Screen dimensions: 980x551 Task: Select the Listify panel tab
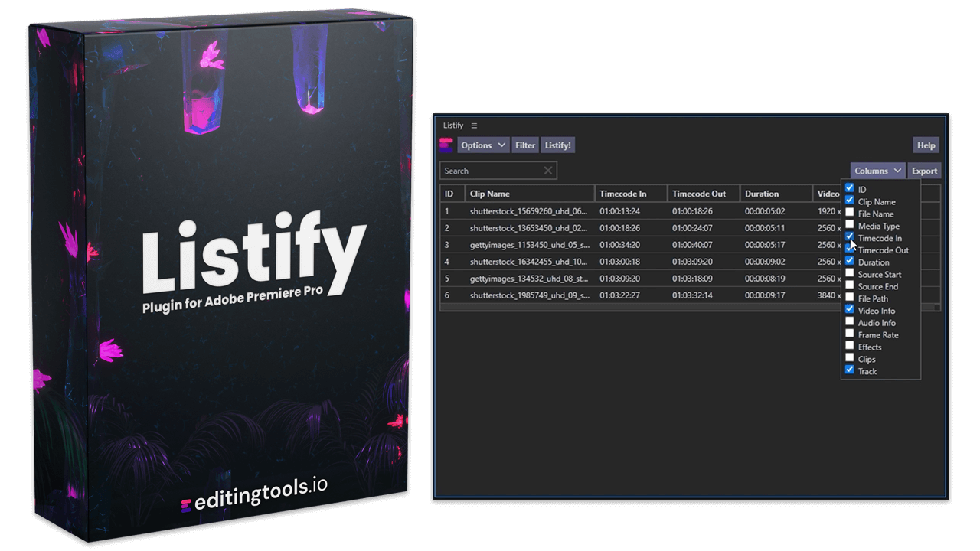(x=453, y=125)
